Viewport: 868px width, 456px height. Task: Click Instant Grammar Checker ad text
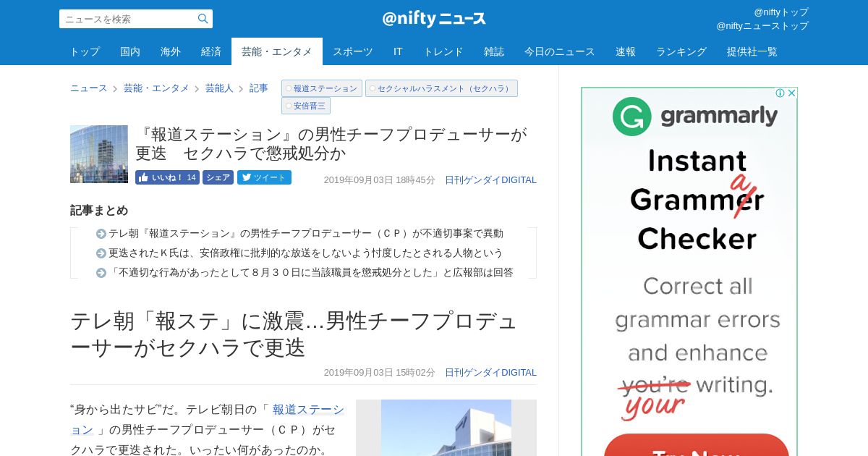[x=697, y=199]
